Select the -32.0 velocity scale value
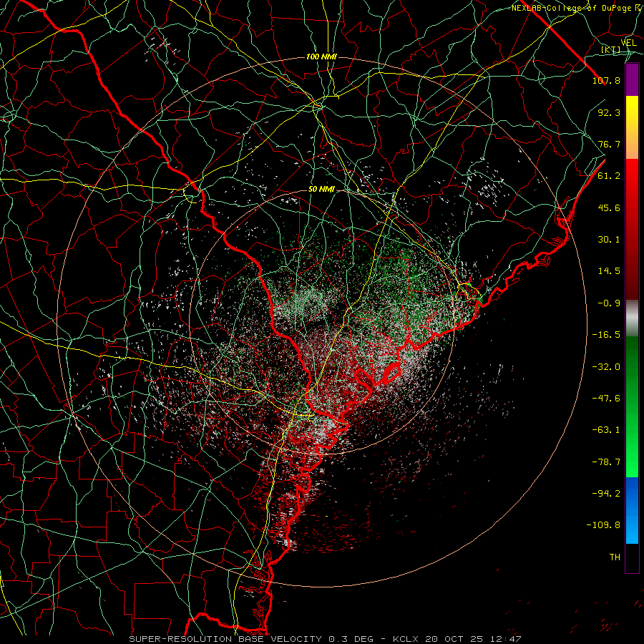 coord(606,367)
